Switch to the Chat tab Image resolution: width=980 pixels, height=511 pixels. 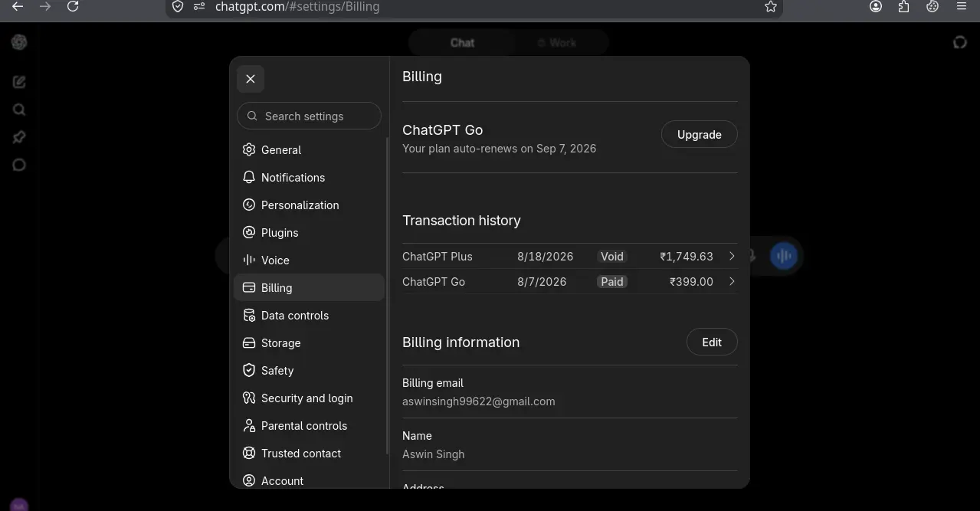[462, 43]
